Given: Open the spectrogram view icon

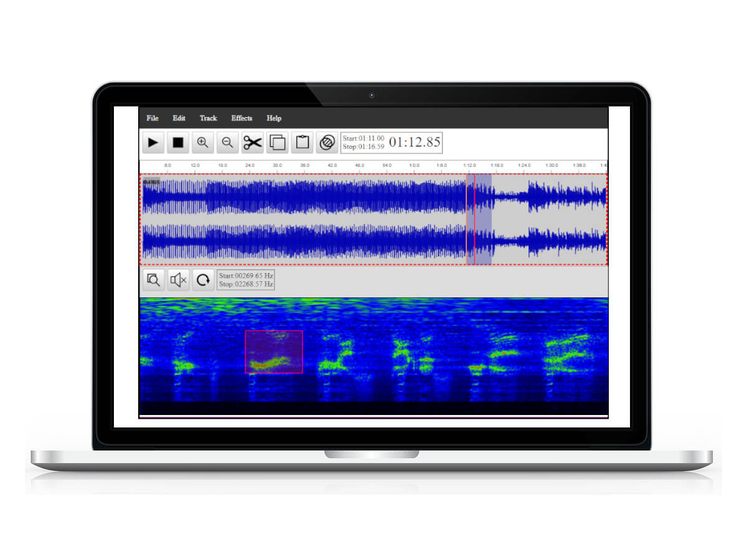Looking at the screenshot, I should (326, 142).
